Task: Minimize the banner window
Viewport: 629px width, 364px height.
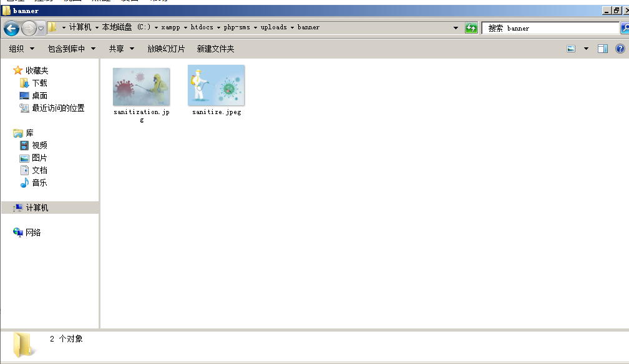Action: point(607,11)
